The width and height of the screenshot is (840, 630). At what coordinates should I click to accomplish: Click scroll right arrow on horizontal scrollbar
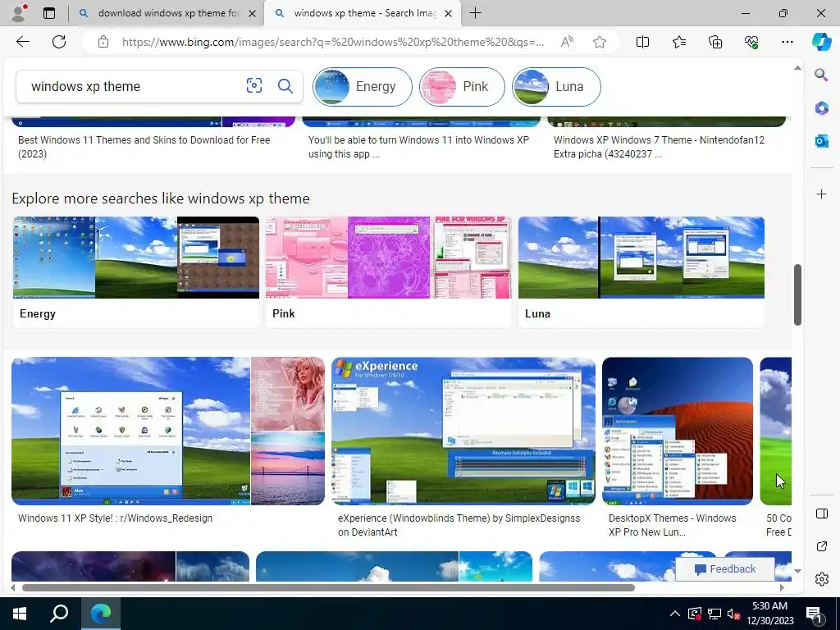tap(782, 587)
